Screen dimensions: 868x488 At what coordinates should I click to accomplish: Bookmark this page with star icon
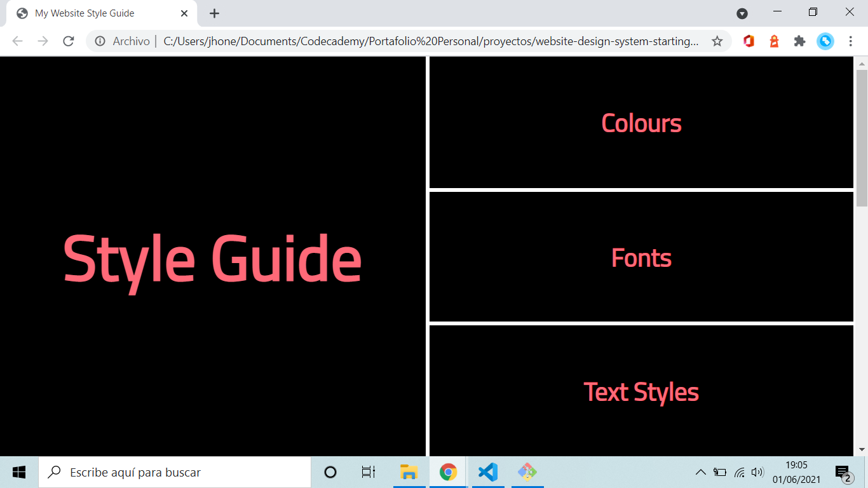pyautogui.click(x=717, y=41)
